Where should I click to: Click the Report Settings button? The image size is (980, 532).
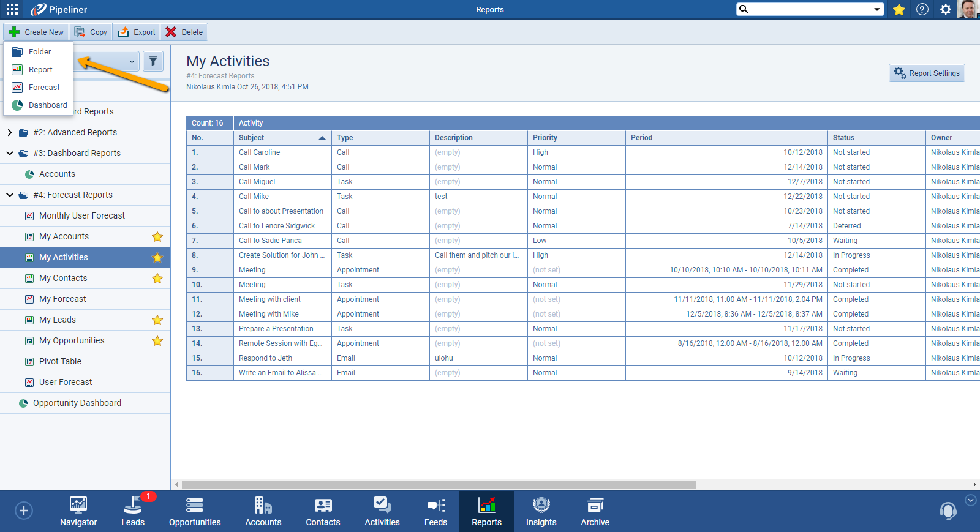[x=927, y=73]
